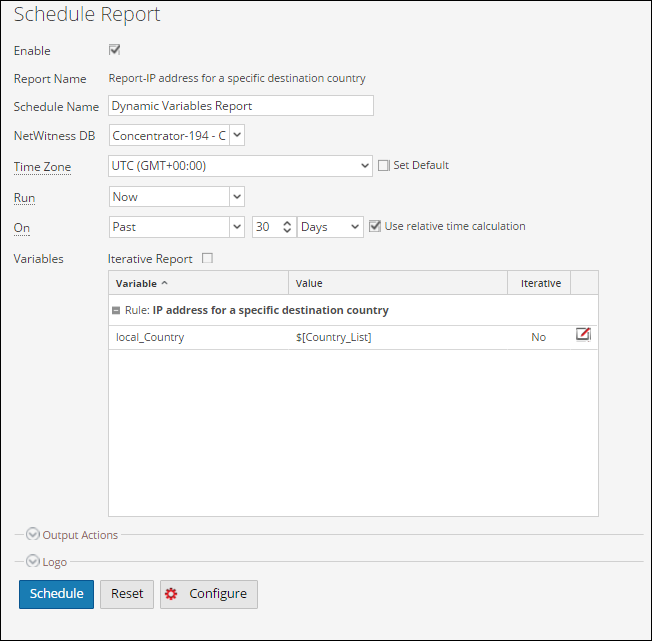
Task: Open the NetWitness DB dropdown
Action: coord(236,135)
